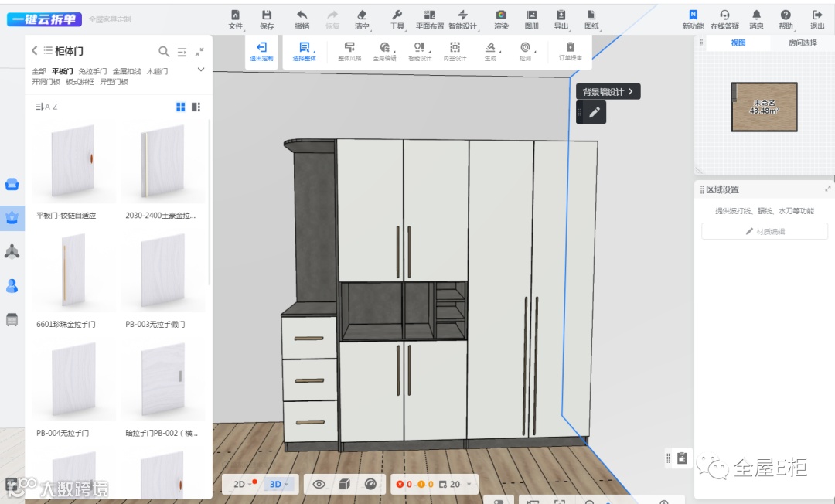The height and width of the screenshot is (504, 835).
Task: Click the 背景墙设计 button
Action: click(x=608, y=91)
